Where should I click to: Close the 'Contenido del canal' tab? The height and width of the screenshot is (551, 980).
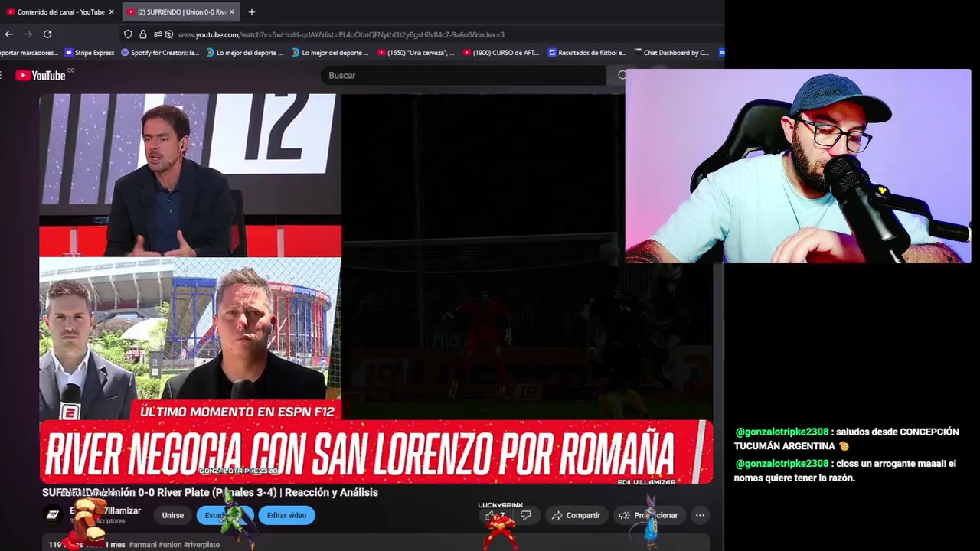click(x=111, y=12)
